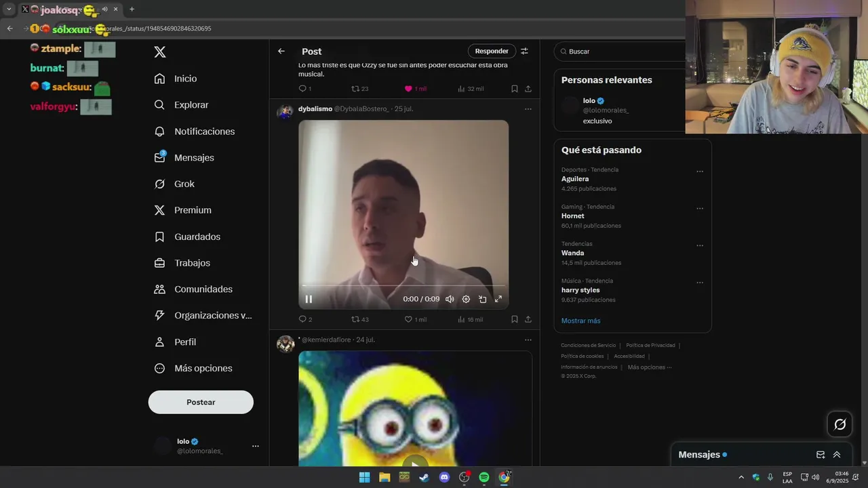Image resolution: width=868 pixels, height=488 pixels.
Task: Open more options on dybalismo post
Action: click(x=528, y=109)
